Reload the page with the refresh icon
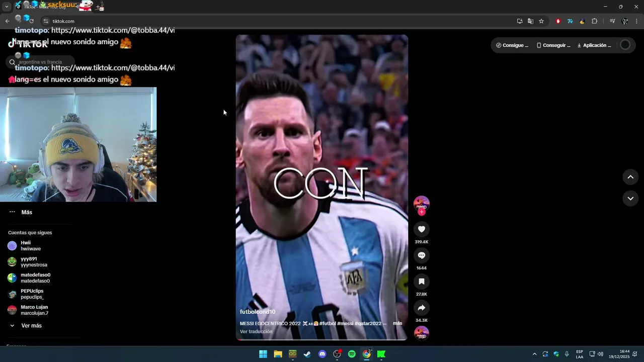Screen dimensions: 644x362 tap(31, 21)
